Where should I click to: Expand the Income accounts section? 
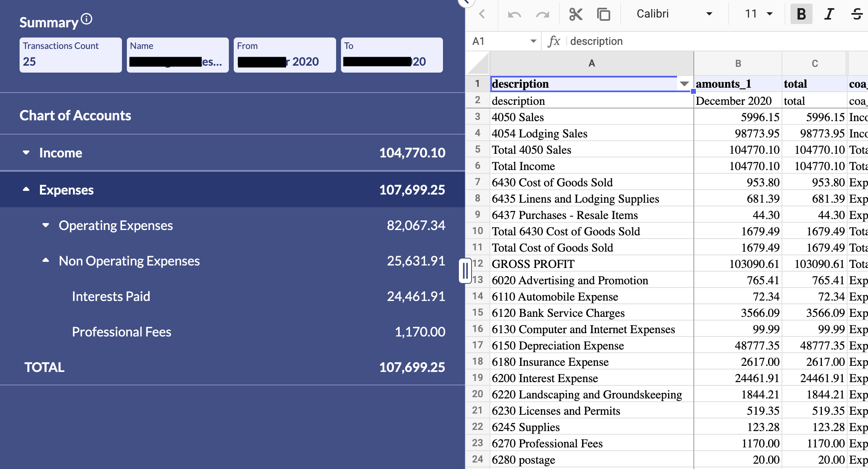(x=26, y=153)
